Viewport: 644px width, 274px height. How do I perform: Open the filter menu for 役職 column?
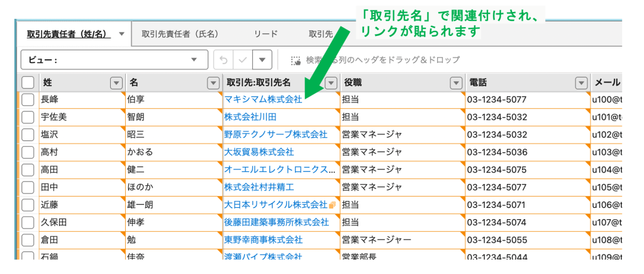tap(455, 83)
